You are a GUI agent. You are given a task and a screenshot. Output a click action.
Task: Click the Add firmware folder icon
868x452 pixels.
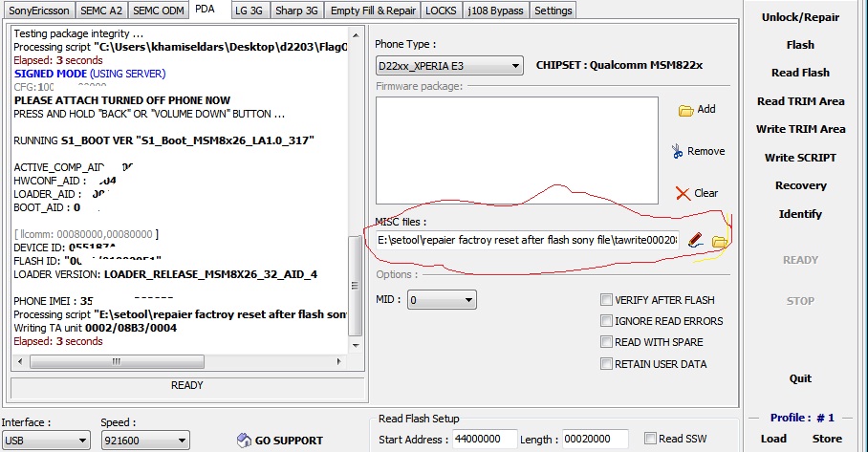pyautogui.click(x=685, y=111)
